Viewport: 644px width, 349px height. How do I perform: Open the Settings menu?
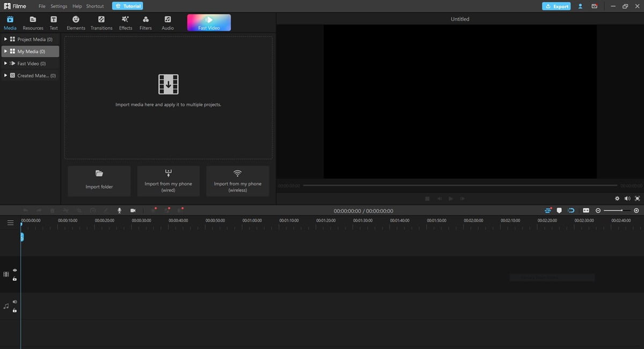[x=58, y=6]
